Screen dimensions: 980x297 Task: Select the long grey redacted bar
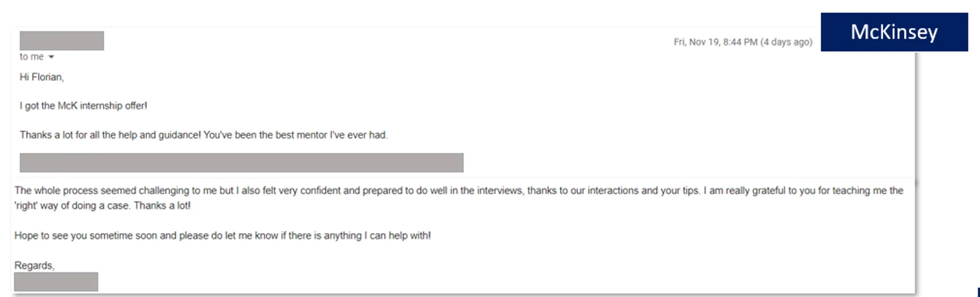click(x=241, y=163)
